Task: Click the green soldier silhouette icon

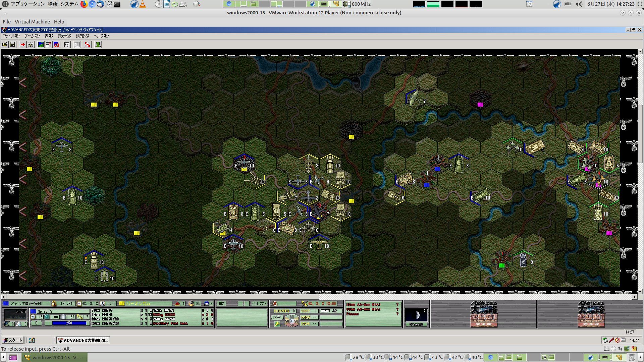Action: point(98,45)
